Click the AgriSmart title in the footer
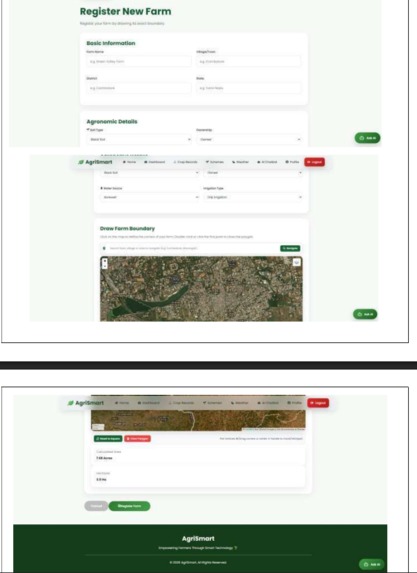 tap(198, 538)
